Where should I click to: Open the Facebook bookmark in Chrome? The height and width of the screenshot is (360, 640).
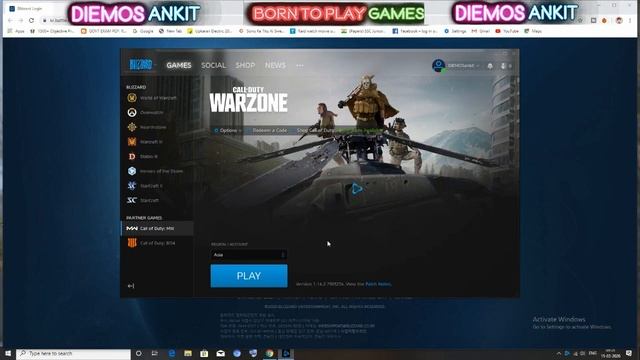point(415,31)
